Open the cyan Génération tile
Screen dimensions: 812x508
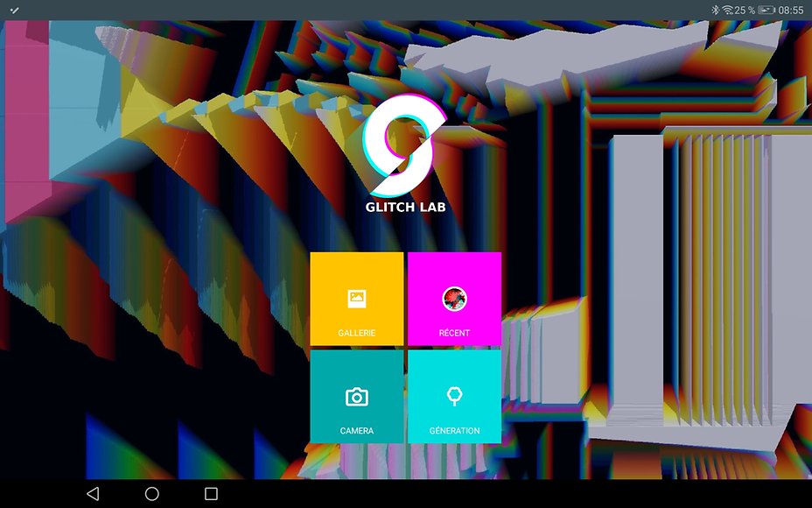(x=454, y=397)
